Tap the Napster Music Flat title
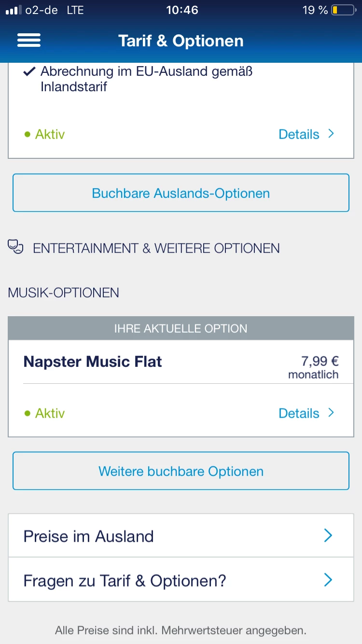Viewport: 362px width, 644px height. click(93, 362)
